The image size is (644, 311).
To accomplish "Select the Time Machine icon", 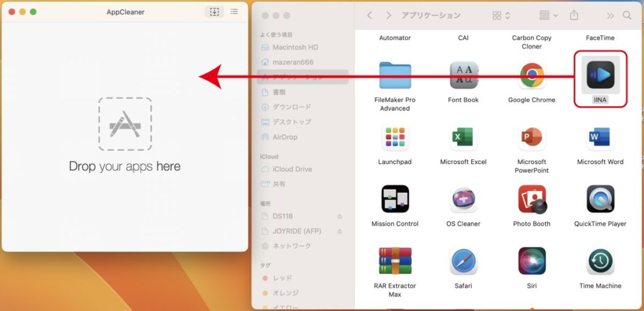I will click(600, 261).
